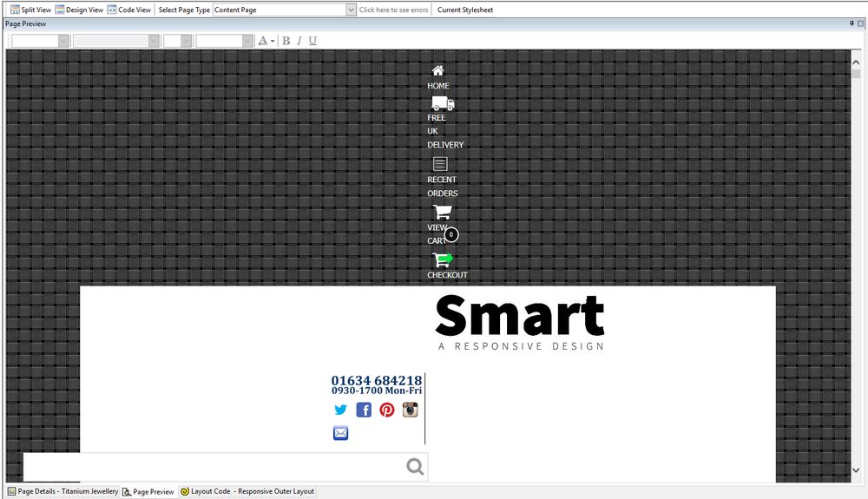
Task: Toggle underline formatting
Action: [x=312, y=41]
